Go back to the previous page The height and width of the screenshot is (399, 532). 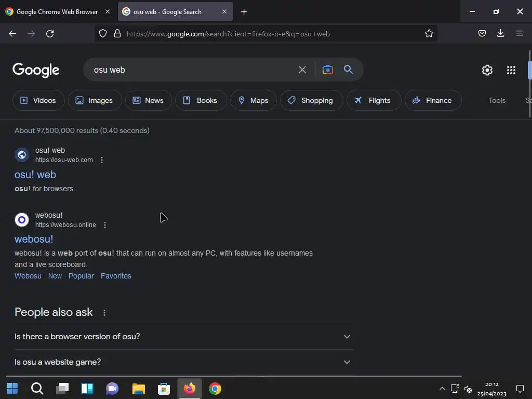tap(12, 34)
